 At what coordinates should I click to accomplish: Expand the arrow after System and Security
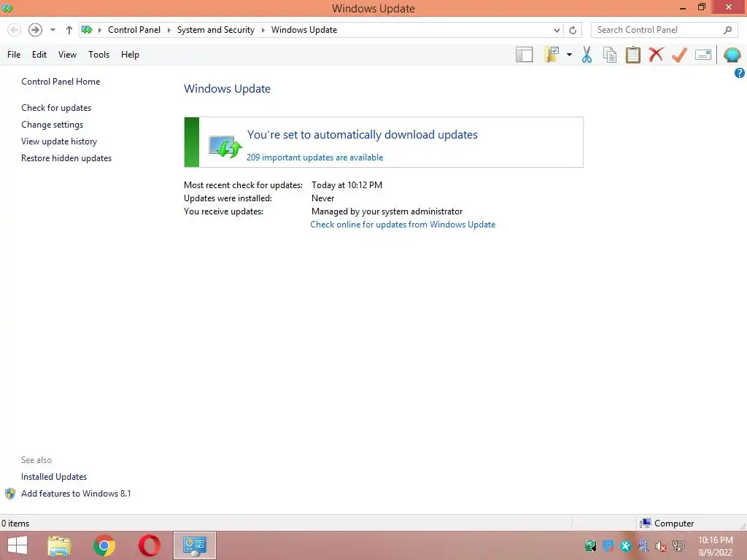click(x=263, y=30)
